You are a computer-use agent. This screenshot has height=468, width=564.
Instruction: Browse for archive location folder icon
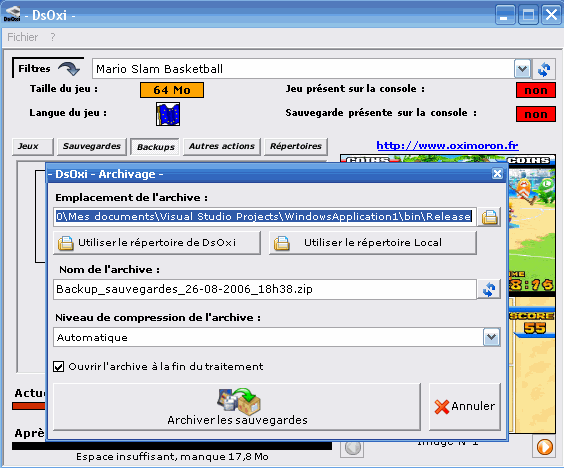[489, 217]
